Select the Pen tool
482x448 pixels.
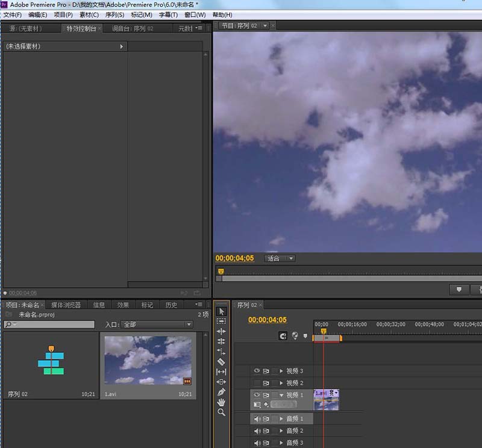(x=221, y=392)
